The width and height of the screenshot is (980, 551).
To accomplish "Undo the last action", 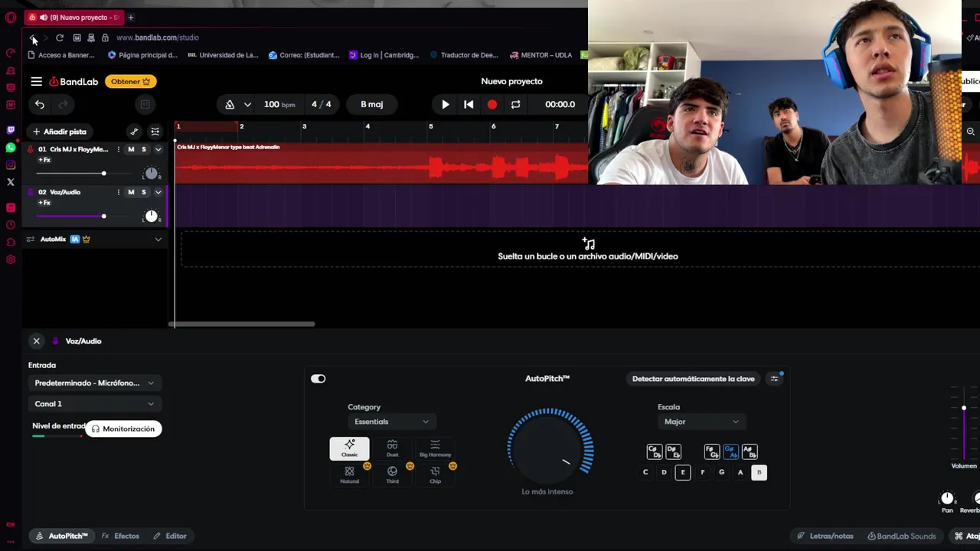I will (x=40, y=104).
